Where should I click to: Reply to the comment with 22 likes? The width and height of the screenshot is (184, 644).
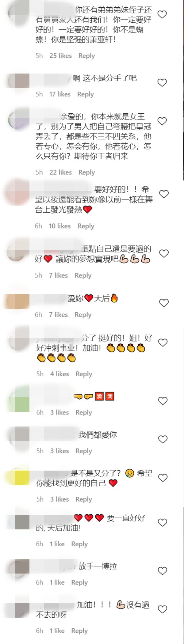click(x=86, y=172)
